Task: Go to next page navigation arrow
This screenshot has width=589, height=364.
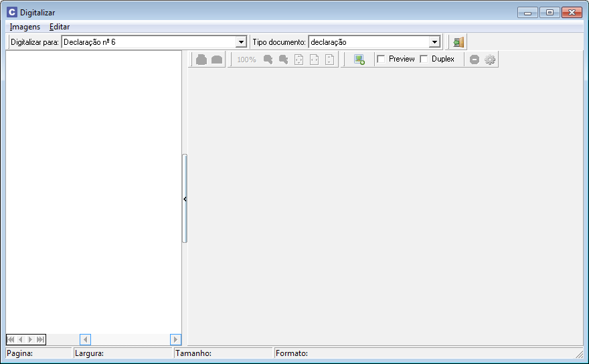Action: pyautogui.click(x=30, y=340)
